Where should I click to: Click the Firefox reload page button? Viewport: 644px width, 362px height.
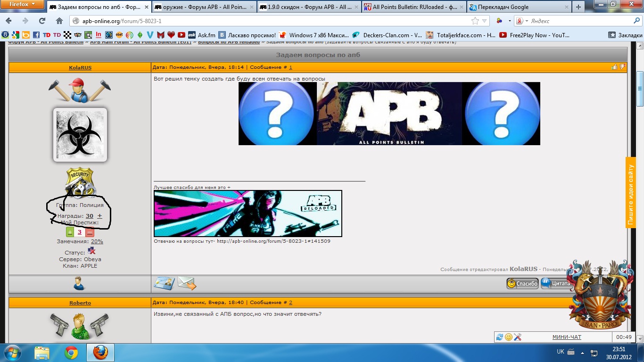point(42,21)
